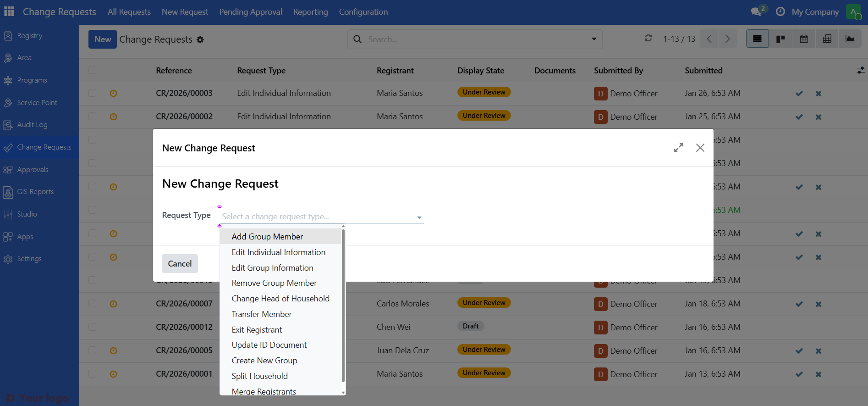Open the New Request menu

pos(185,12)
